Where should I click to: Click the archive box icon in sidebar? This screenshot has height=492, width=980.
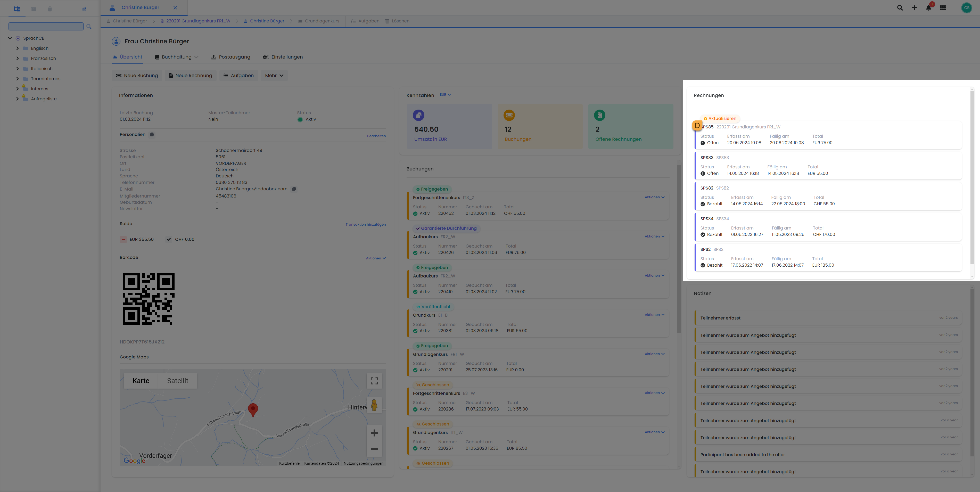coord(34,9)
